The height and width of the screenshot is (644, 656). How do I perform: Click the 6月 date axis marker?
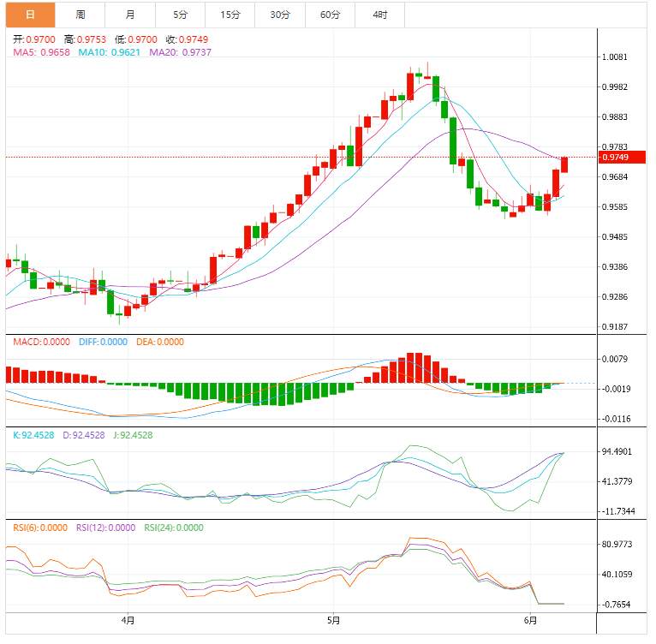(531, 620)
